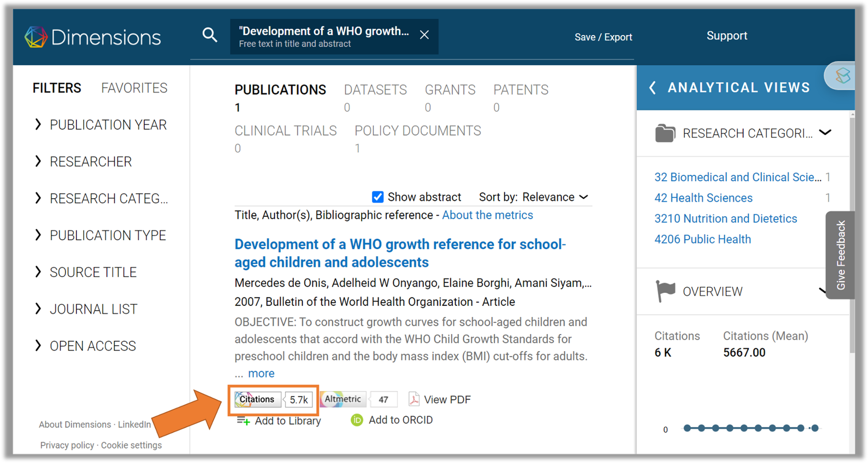Click the Citations (Mean) value 5667.00

(x=744, y=353)
